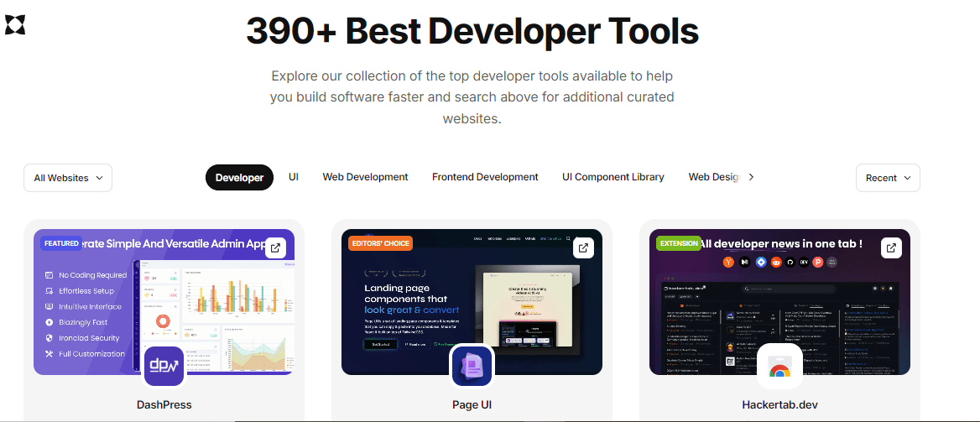Open the Hackertab.dev preview thumbnail
Image resolution: width=980 pixels, height=422 pixels.
pyautogui.click(x=780, y=302)
